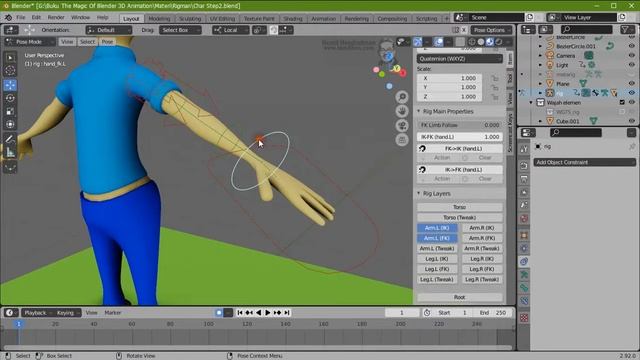Hide the Camera object in outliner

pyautogui.click(x=632, y=56)
